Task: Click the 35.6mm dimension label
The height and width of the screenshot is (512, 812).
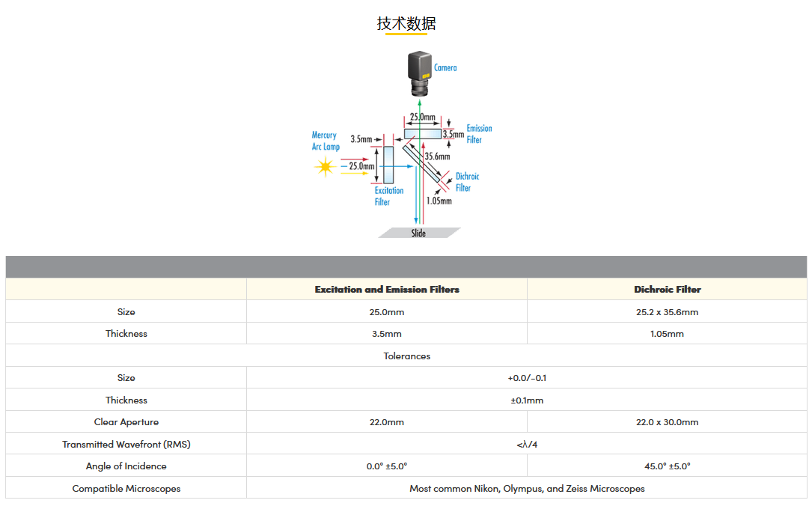Action: click(x=437, y=156)
